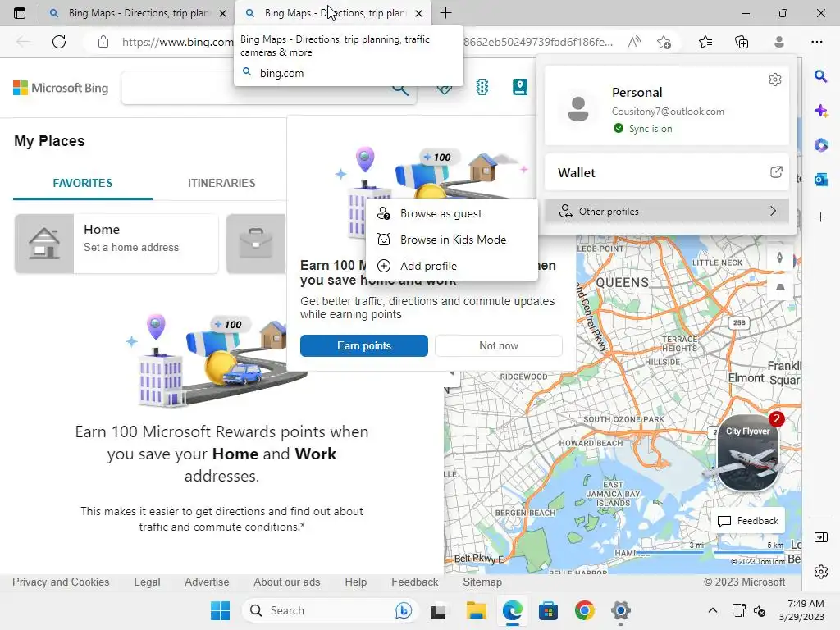The height and width of the screenshot is (630, 840).
Task: Open profile settings gear icon
Action: [774, 80]
